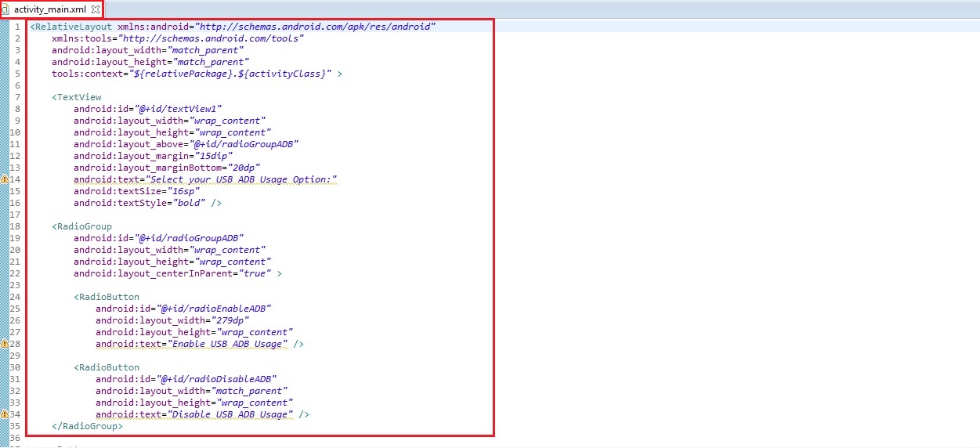Viewport: 980px width, 448px height.
Task: Click the XML file icon on the editor tab
Action: click(x=6, y=9)
